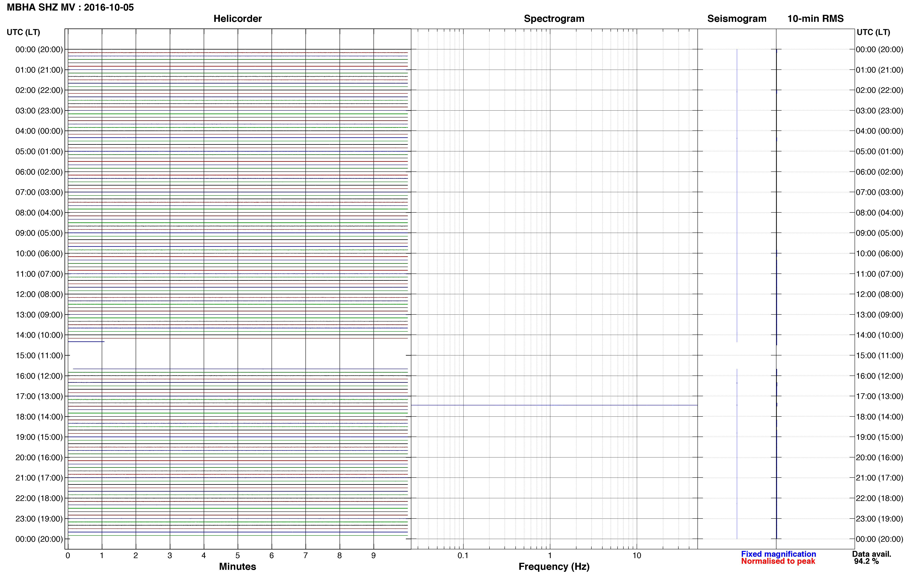Viewport: 924px width, 578px height.
Task: Click the left '13:00 (09:00)' time label
Action: [x=39, y=315]
